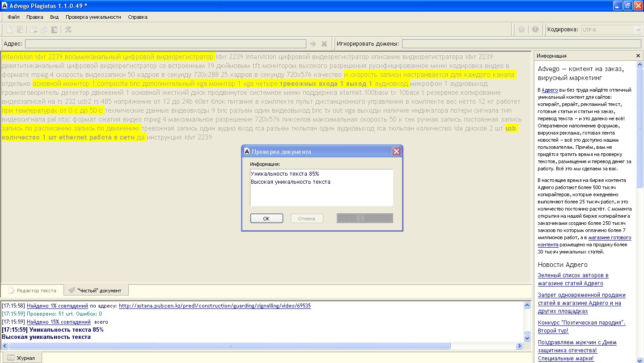Click the 'Новости Адвего' heading

(x=563, y=265)
